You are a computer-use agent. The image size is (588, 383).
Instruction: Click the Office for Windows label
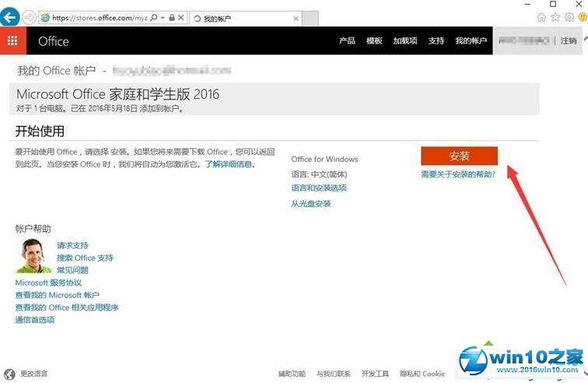[324, 160]
